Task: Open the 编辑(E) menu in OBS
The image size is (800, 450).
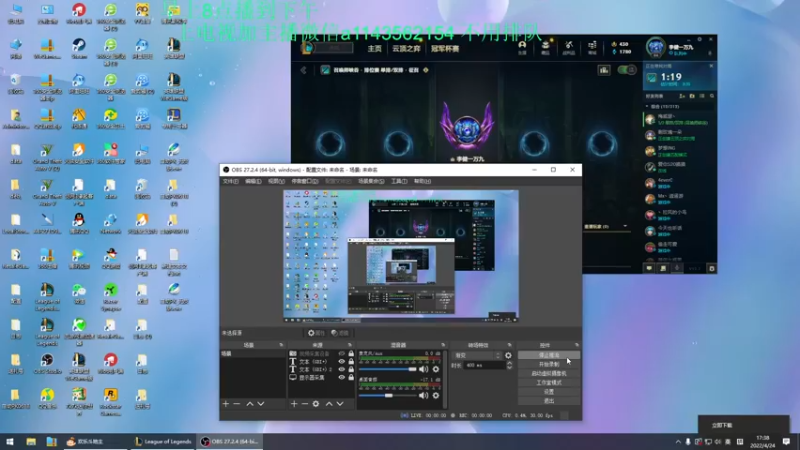Action: point(253,181)
